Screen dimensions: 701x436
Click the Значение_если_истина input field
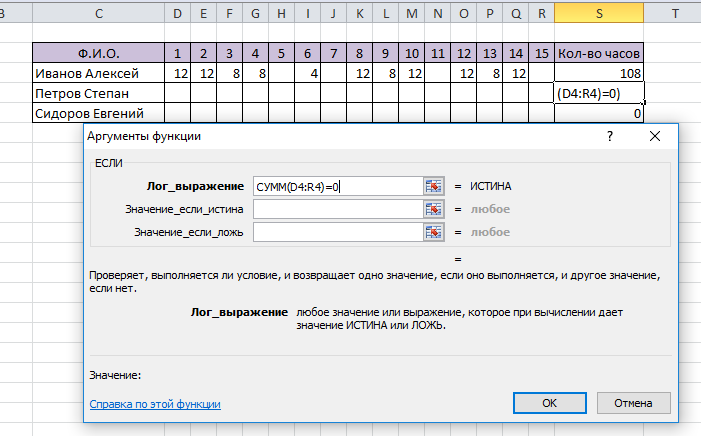click(338, 209)
